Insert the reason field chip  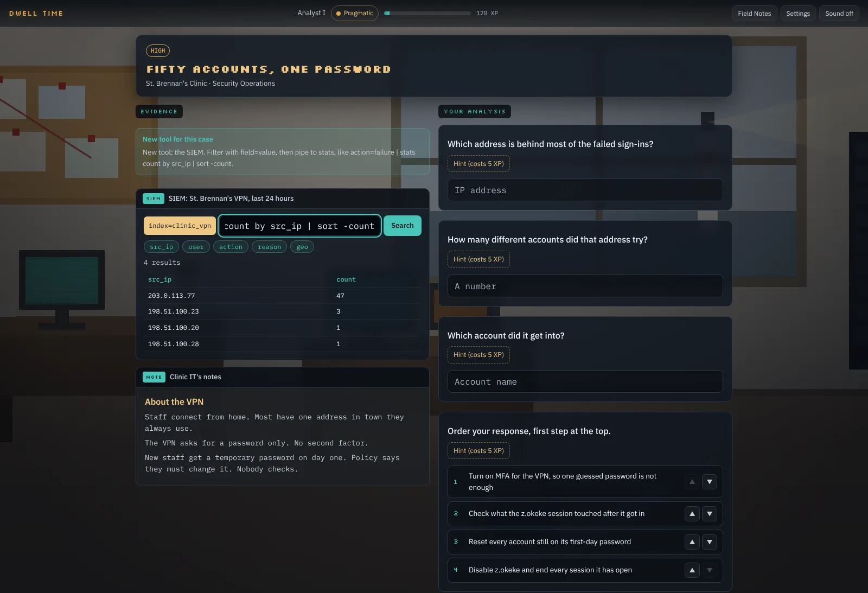(269, 247)
